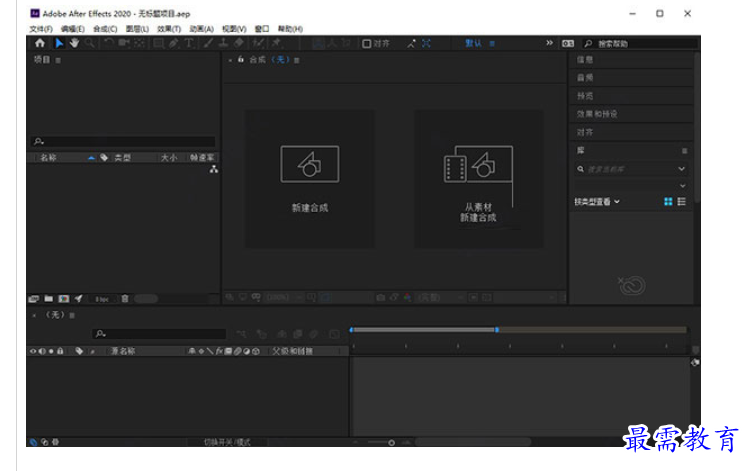Click the Creative Cloud sync icon
747x471 pixels.
(x=632, y=285)
